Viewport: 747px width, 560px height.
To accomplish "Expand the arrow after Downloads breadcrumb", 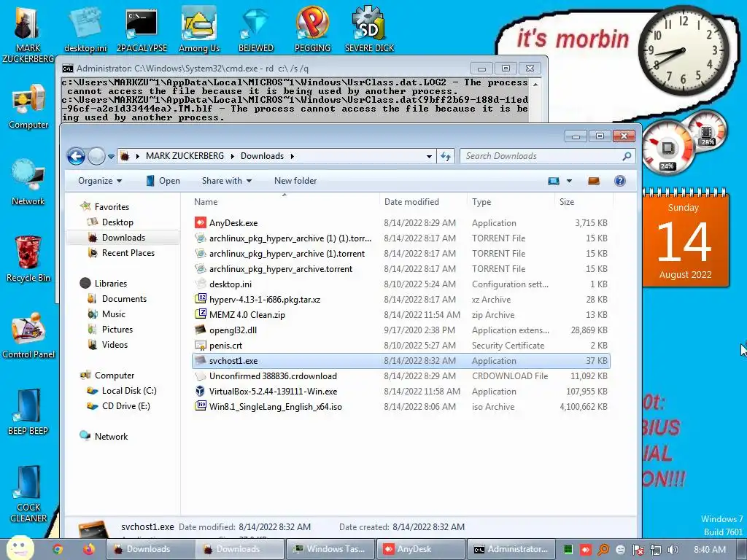I will [292, 156].
